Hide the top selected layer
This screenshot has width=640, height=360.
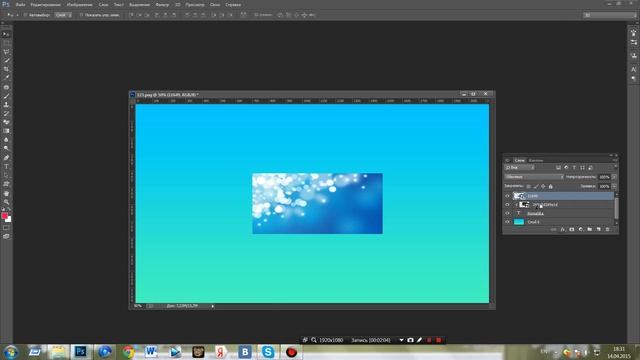tap(507, 196)
